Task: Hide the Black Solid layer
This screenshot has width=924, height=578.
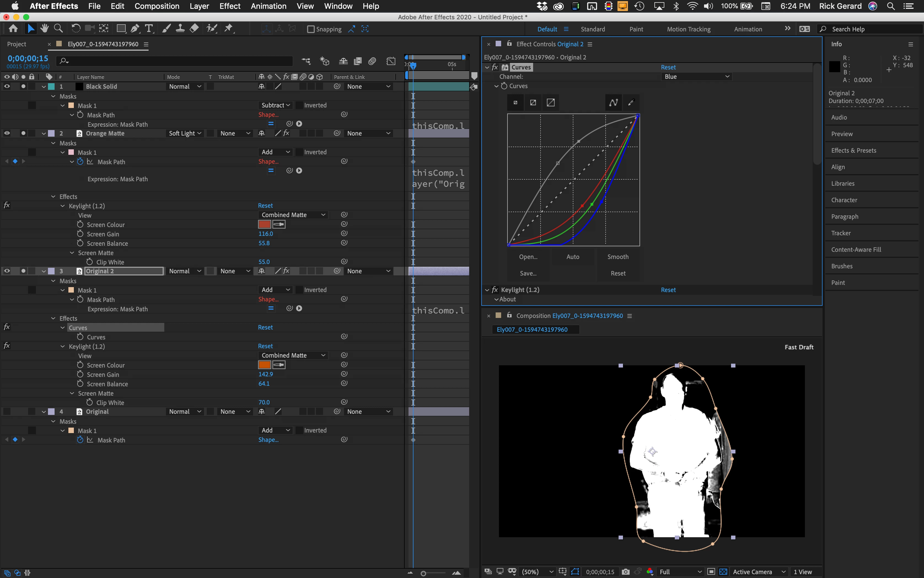Action: click(7, 87)
